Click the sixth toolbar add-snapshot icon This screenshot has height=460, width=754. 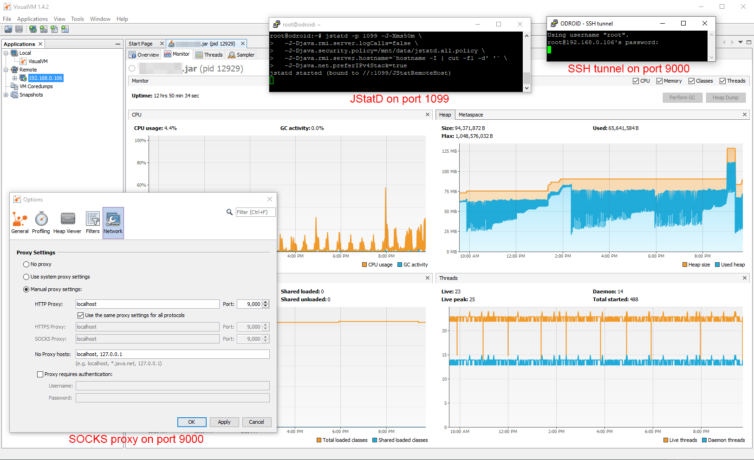coord(65,29)
